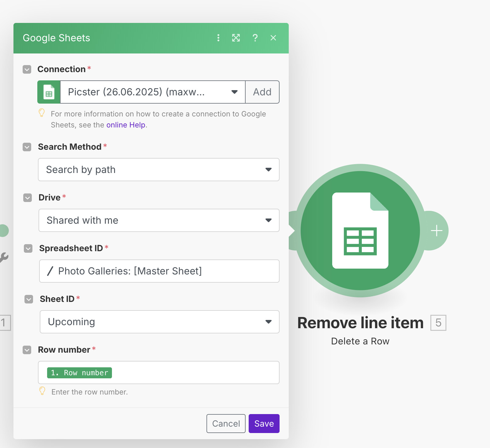Open the Upcoming sheet dropdown
The image size is (490, 448).
click(160, 322)
